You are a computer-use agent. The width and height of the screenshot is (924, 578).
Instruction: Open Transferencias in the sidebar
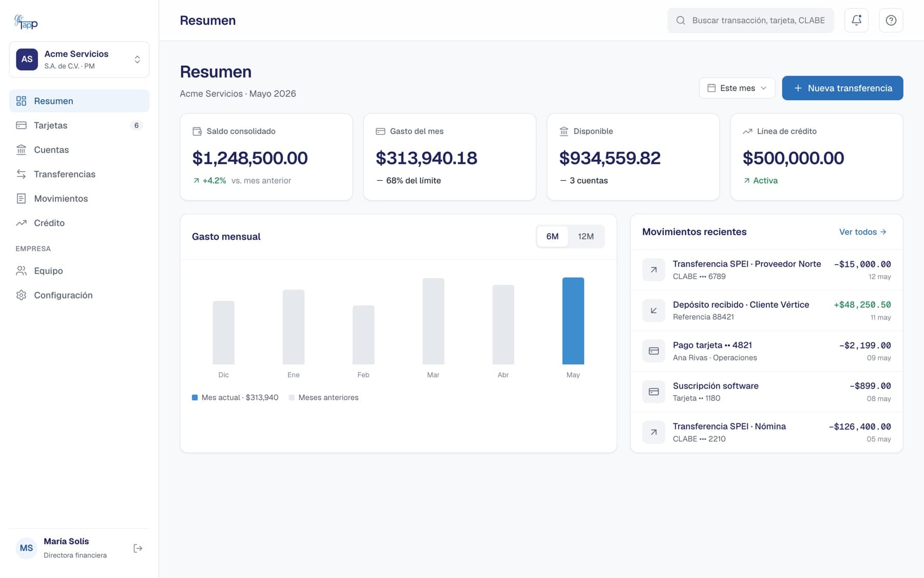[x=79, y=174]
